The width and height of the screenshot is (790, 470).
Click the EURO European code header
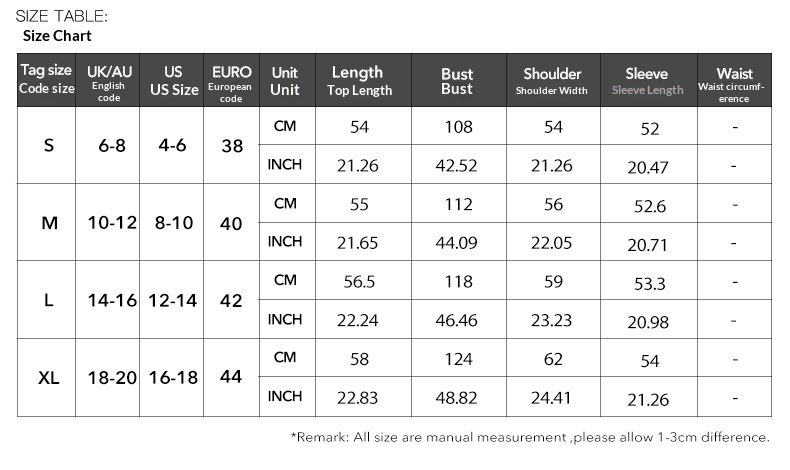tap(231, 80)
